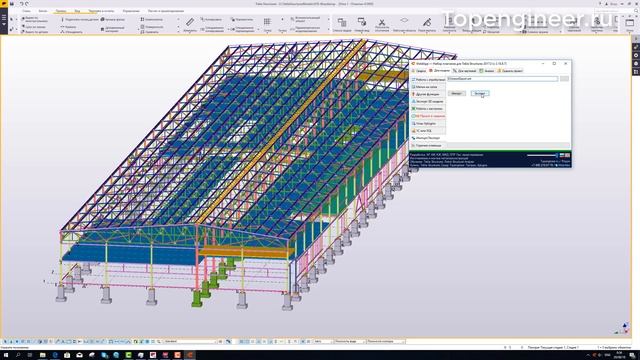This screenshot has height=360, width=640.
Task: Click the Save icon in the quick access bar
Action: [x=12, y=4]
